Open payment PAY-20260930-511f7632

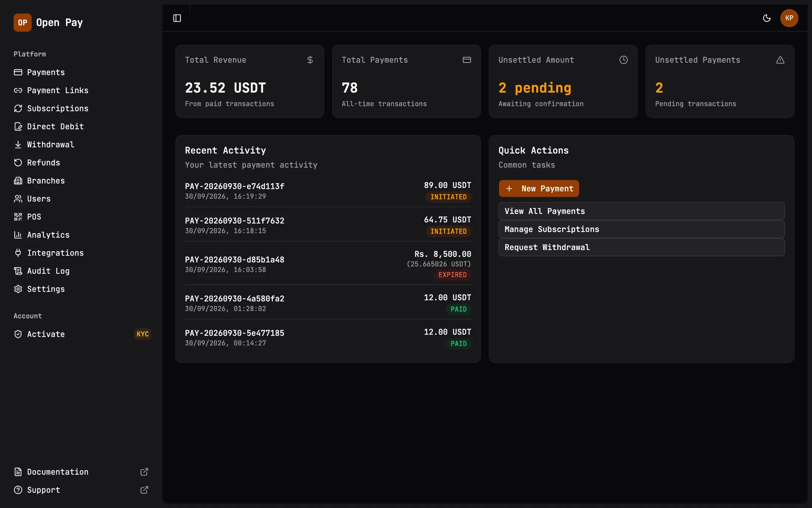328,225
